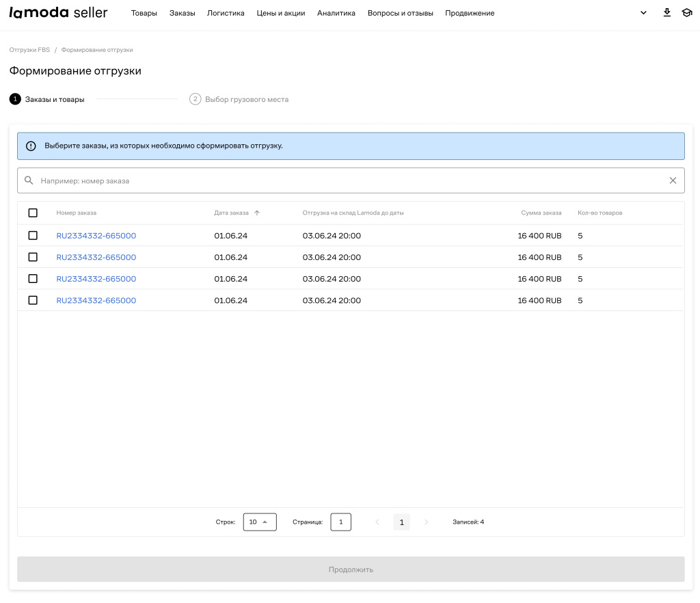Clear search with the X icon
The height and width of the screenshot is (603, 700).
tap(673, 180)
